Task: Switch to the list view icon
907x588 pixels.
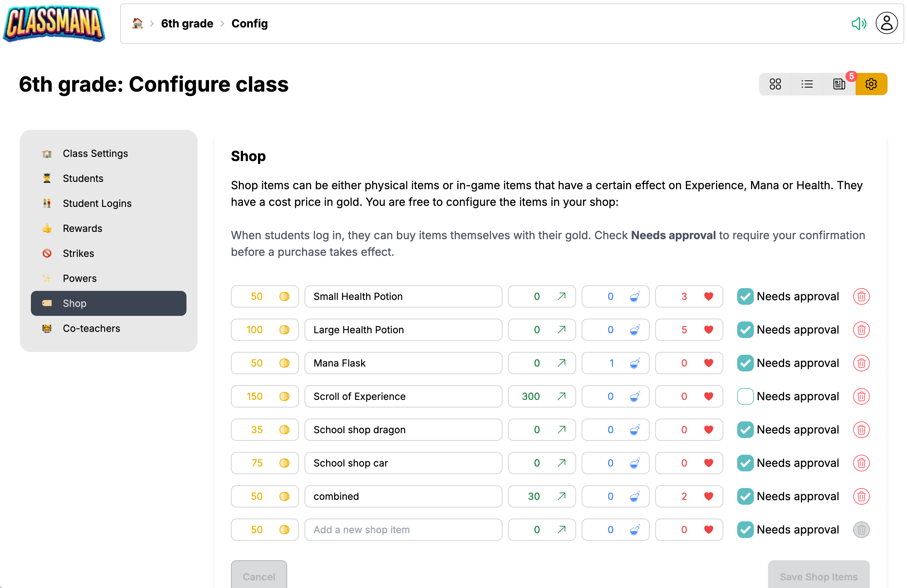Action: [807, 84]
